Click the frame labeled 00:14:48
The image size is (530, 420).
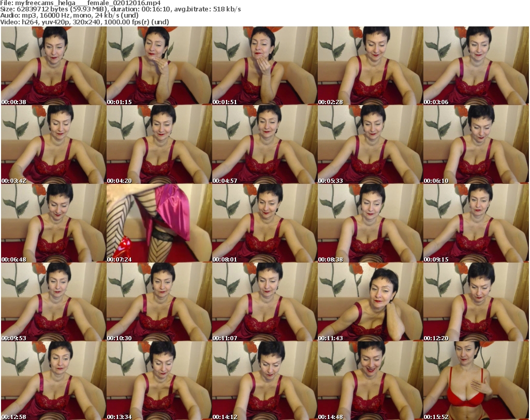(x=370, y=381)
